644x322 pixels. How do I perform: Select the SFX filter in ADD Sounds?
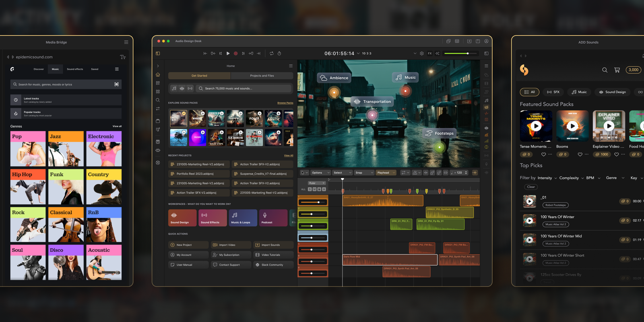(553, 92)
